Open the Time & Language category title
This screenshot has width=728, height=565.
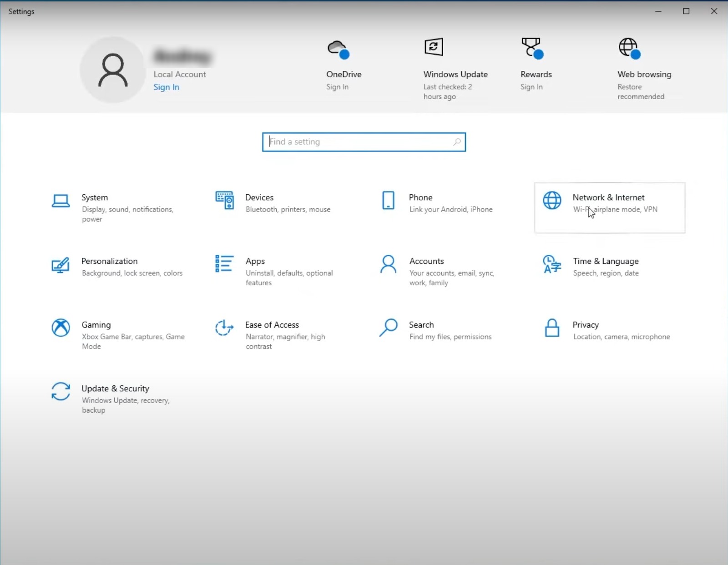[606, 261]
